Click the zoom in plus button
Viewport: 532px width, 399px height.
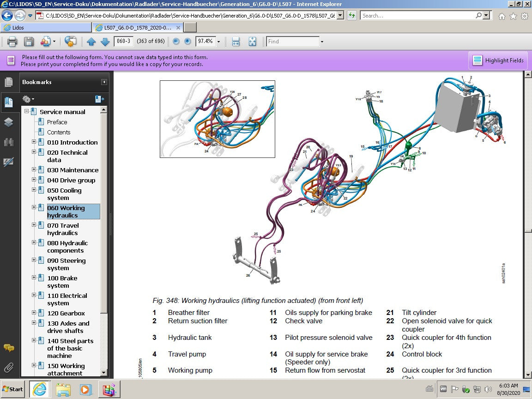tap(187, 41)
